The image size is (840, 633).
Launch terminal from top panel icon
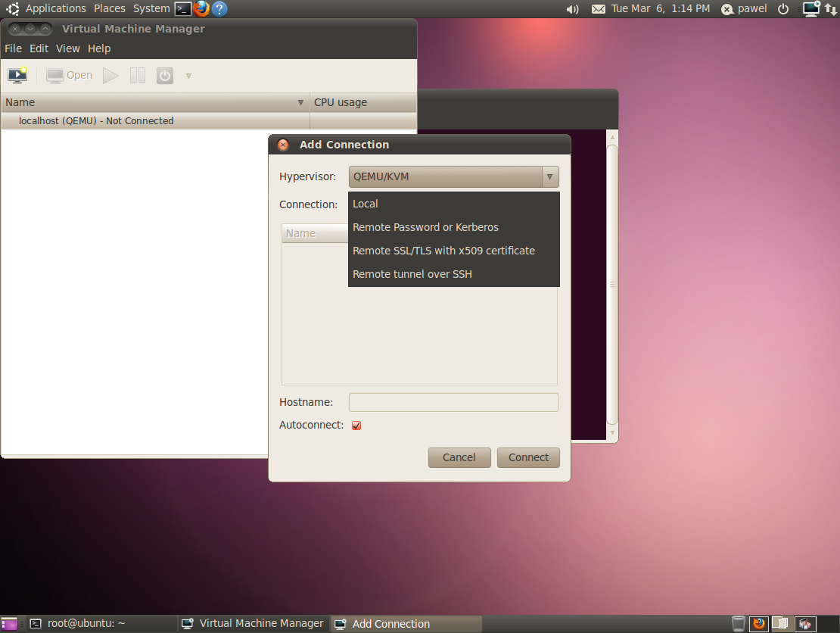click(x=183, y=8)
